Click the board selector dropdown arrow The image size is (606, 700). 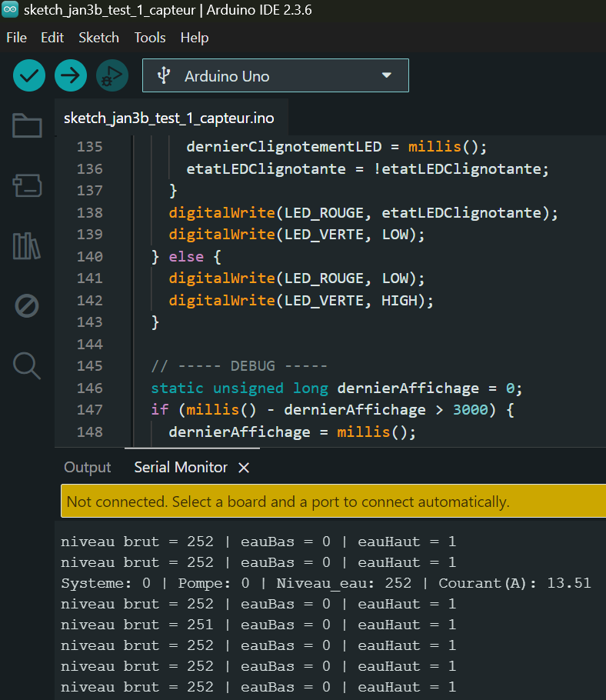[x=387, y=76]
